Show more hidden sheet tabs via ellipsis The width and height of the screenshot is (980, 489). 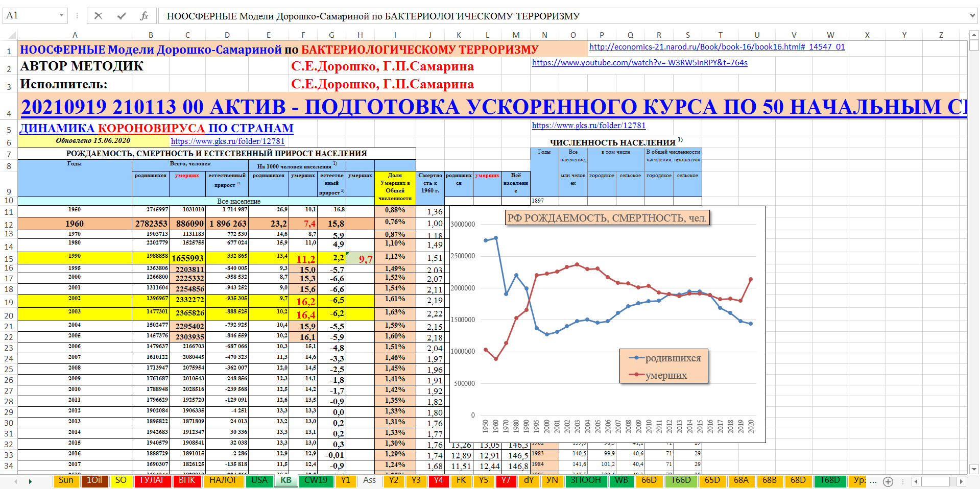[873, 481]
